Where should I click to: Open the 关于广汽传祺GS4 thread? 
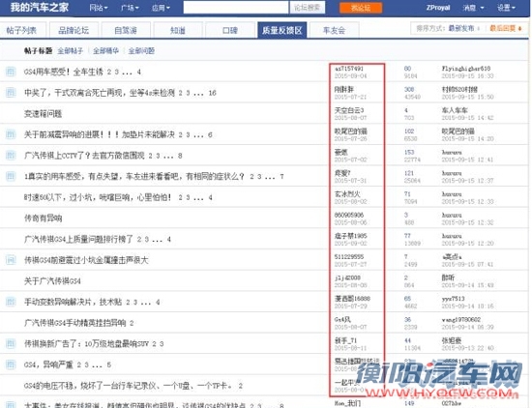pyautogui.click(x=52, y=280)
